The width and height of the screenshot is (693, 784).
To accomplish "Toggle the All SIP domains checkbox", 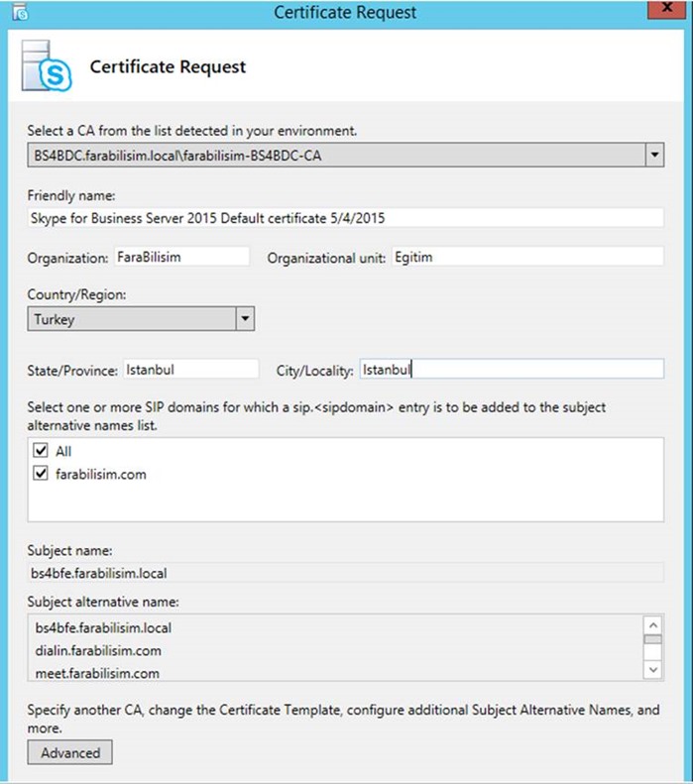I will tap(41, 450).
